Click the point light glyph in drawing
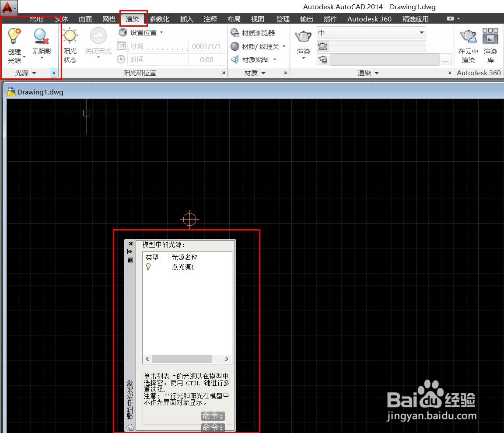This screenshot has height=433, width=504. click(x=189, y=220)
